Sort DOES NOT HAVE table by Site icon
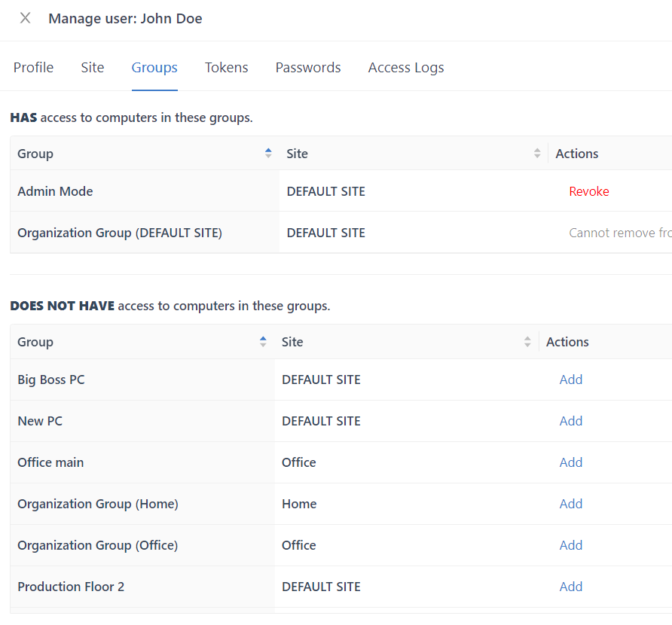 527,342
